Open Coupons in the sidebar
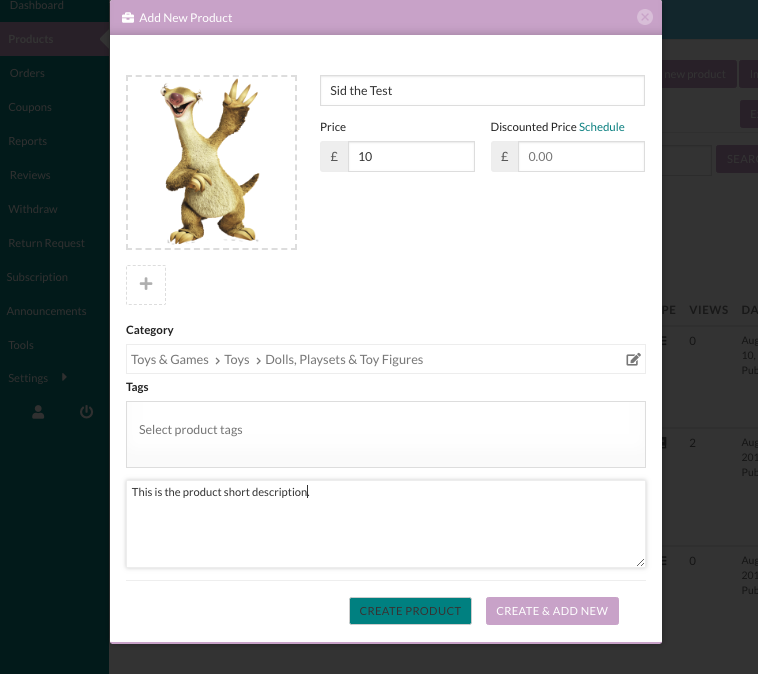This screenshot has width=758, height=674. pyautogui.click(x=30, y=107)
